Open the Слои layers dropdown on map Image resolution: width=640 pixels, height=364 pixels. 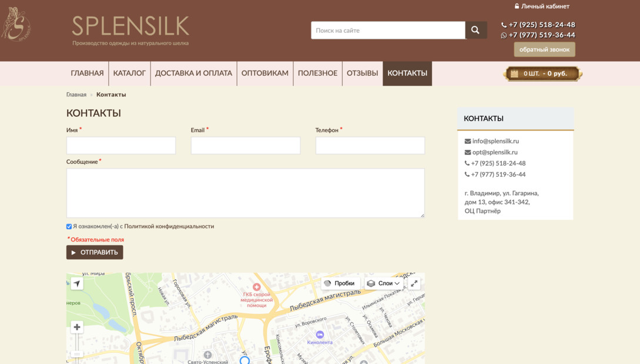pyautogui.click(x=384, y=284)
